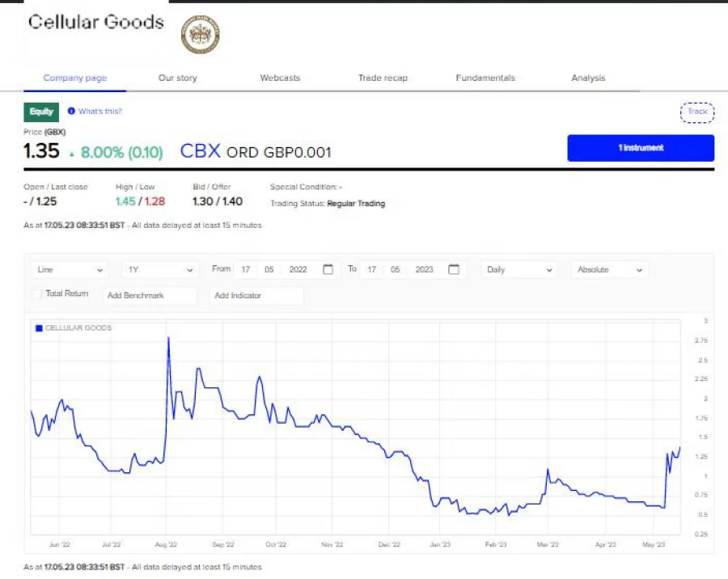The image size is (728, 579).
Task: Enable the Total Return checkbox
Action: [x=36, y=294]
